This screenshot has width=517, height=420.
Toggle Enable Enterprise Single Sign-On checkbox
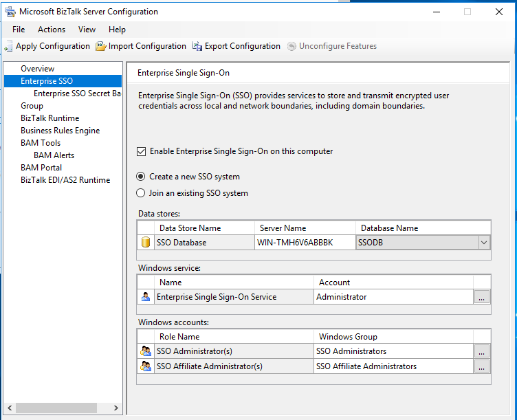(x=141, y=151)
